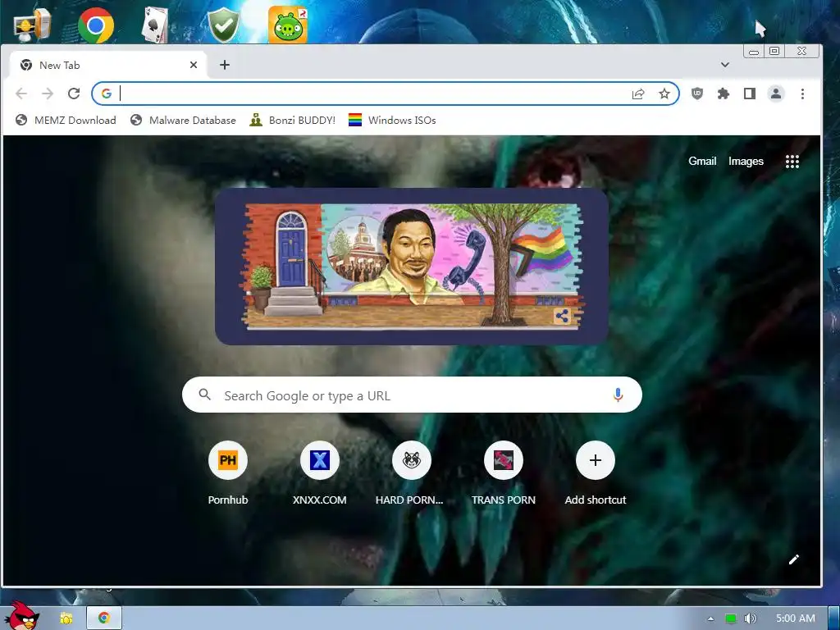This screenshot has width=840, height=630.
Task: Bookmark this tab with star icon
Action: pyautogui.click(x=664, y=94)
